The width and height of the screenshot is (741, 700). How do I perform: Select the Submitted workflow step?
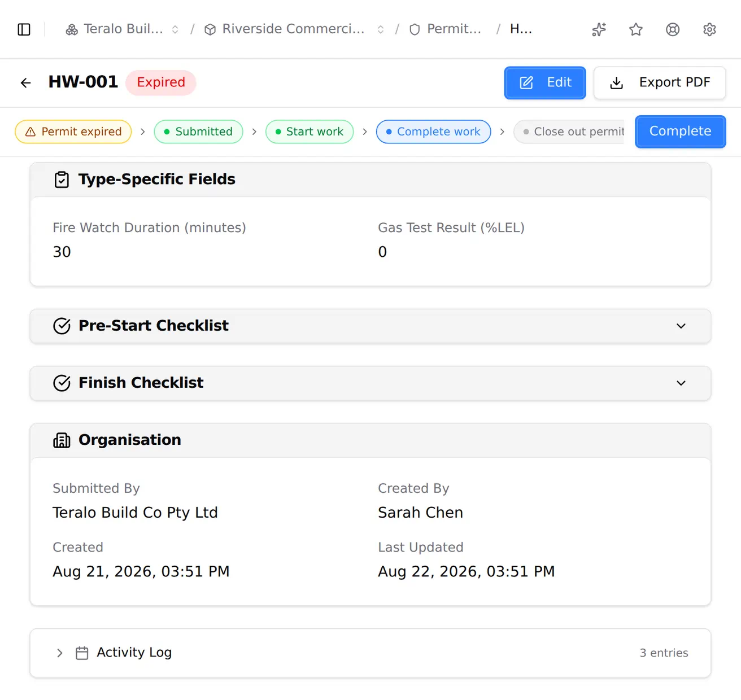[198, 132]
